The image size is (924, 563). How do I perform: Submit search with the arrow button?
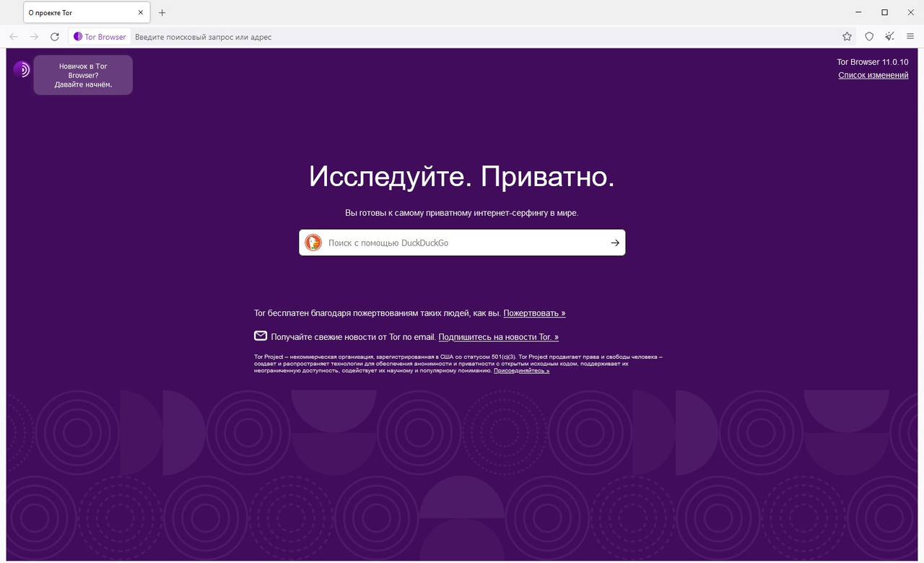(615, 243)
